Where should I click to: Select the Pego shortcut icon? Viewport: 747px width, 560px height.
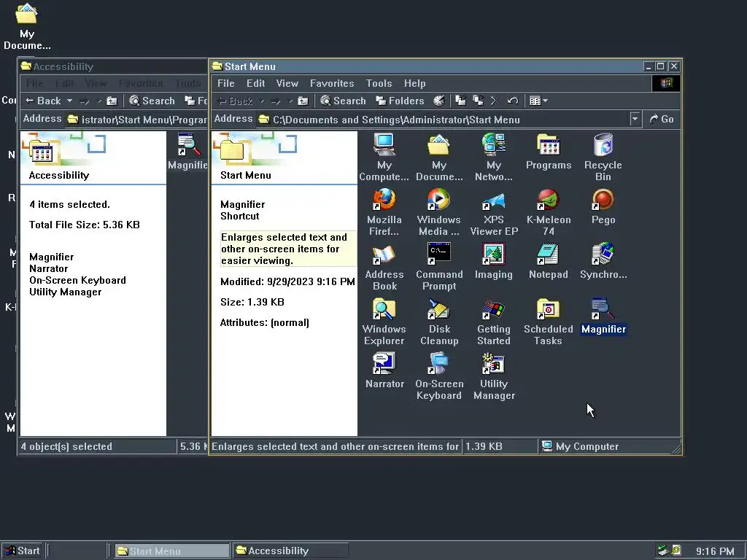tap(603, 206)
